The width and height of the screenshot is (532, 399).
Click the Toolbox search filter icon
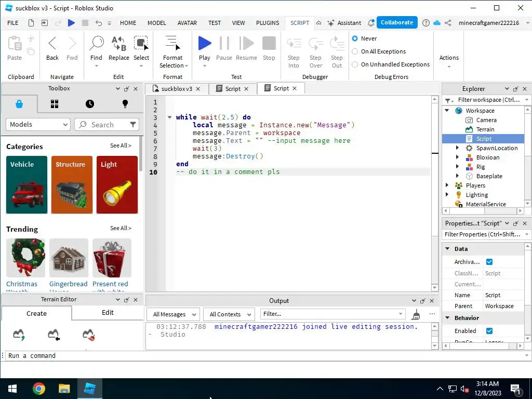[x=133, y=125]
